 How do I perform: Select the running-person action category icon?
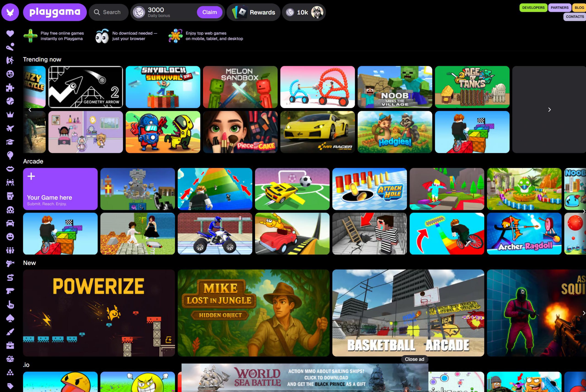click(10, 60)
